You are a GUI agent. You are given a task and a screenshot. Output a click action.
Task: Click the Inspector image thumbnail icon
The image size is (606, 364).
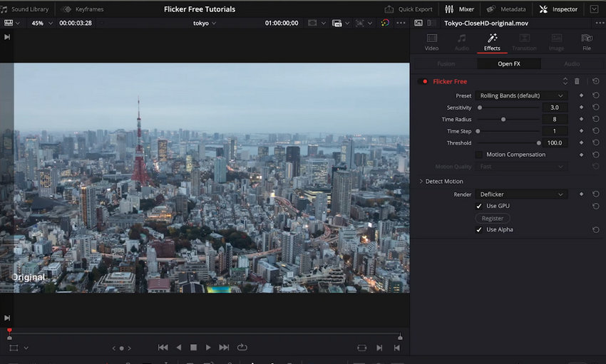(418, 24)
